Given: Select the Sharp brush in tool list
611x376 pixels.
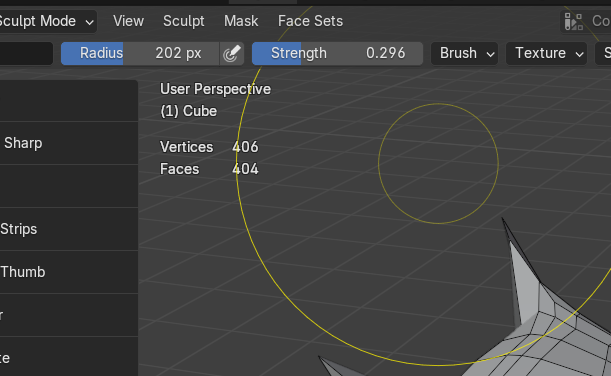Looking at the screenshot, I should [69, 143].
